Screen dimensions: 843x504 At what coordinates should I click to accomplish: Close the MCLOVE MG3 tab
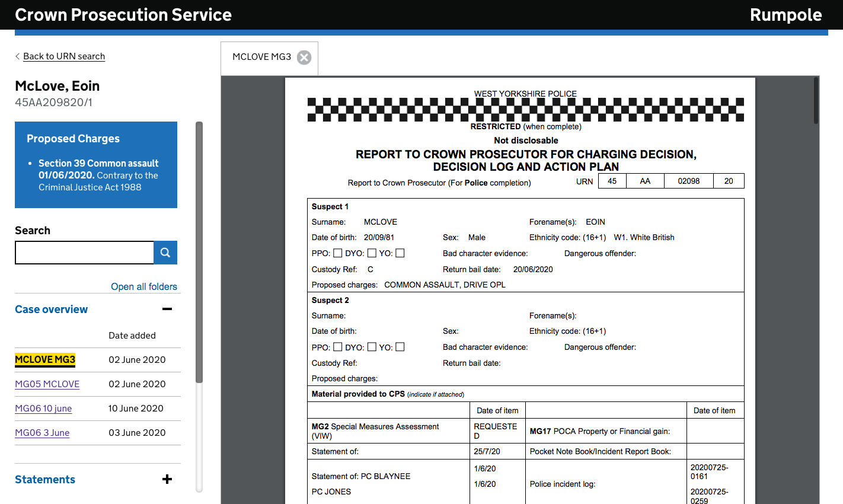(304, 57)
